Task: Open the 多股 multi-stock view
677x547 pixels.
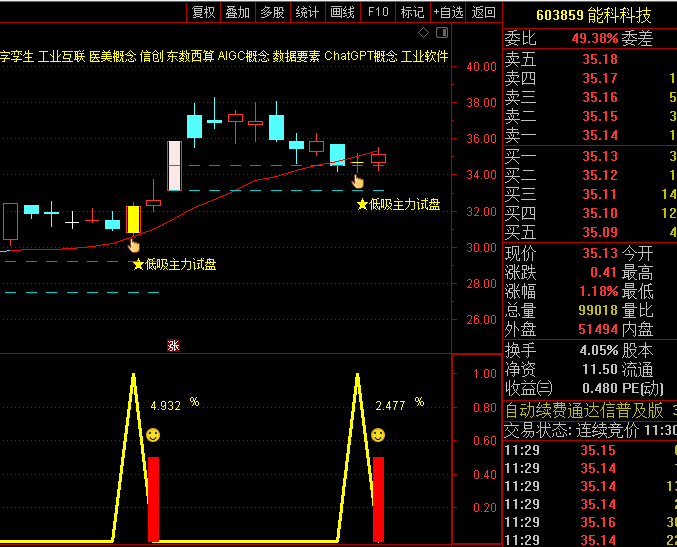Action: point(272,12)
